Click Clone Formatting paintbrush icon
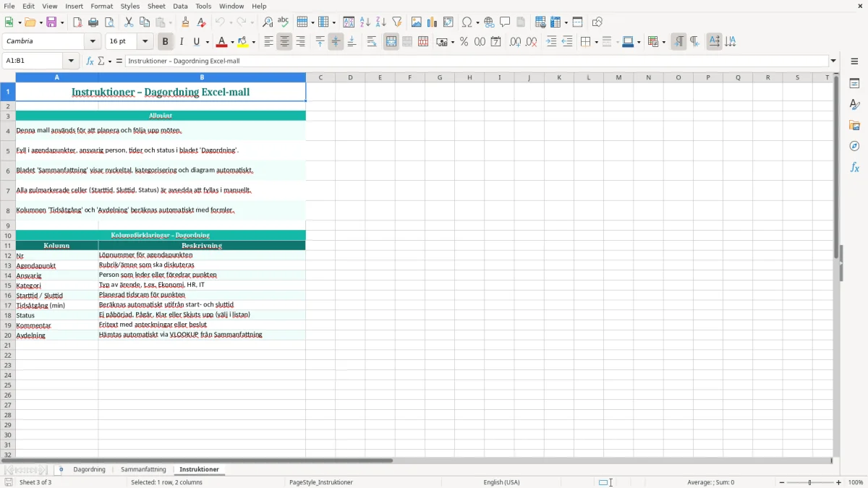Viewport: 868px width, 488px height. [186, 22]
